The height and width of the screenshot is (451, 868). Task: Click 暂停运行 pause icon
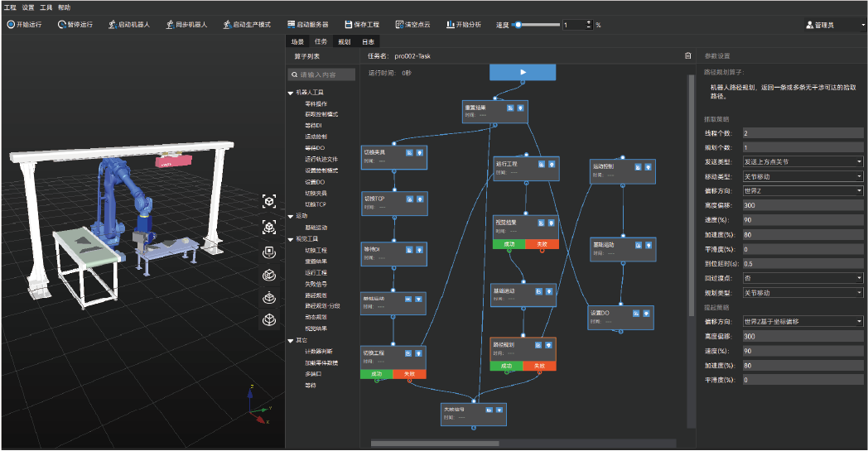[61, 24]
